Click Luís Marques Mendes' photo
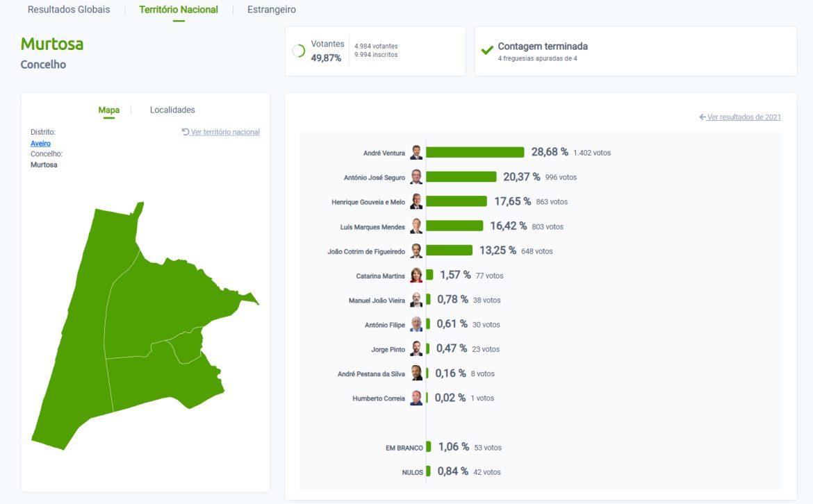This screenshot has height=504, width=813. pyautogui.click(x=416, y=226)
